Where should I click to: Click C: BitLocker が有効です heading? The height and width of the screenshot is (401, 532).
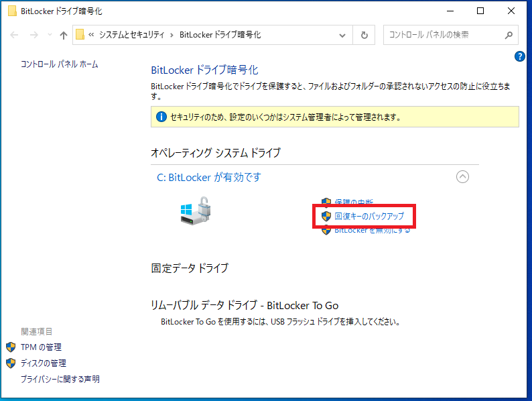[x=209, y=177]
